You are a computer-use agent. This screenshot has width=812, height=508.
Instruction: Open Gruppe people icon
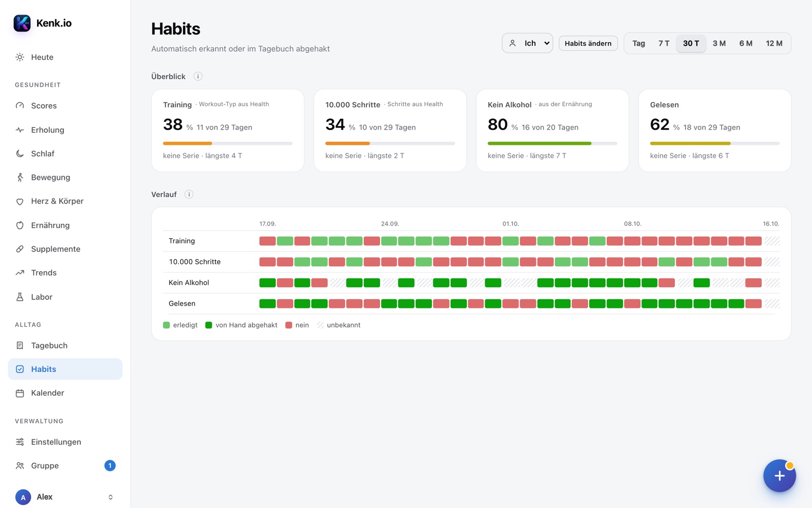(20, 466)
